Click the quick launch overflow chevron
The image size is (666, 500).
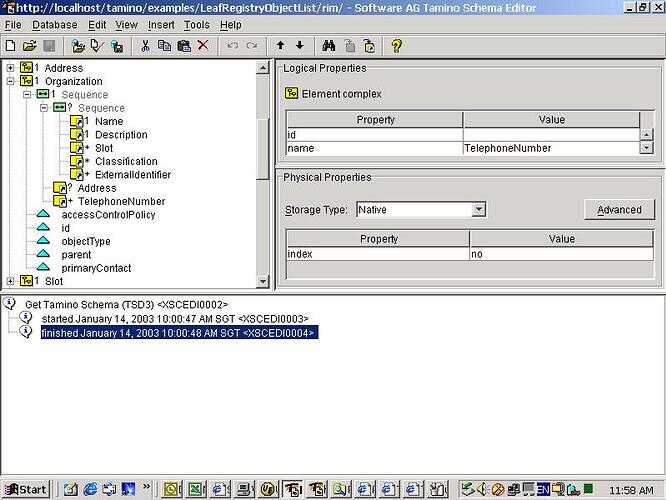click(x=146, y=486)
